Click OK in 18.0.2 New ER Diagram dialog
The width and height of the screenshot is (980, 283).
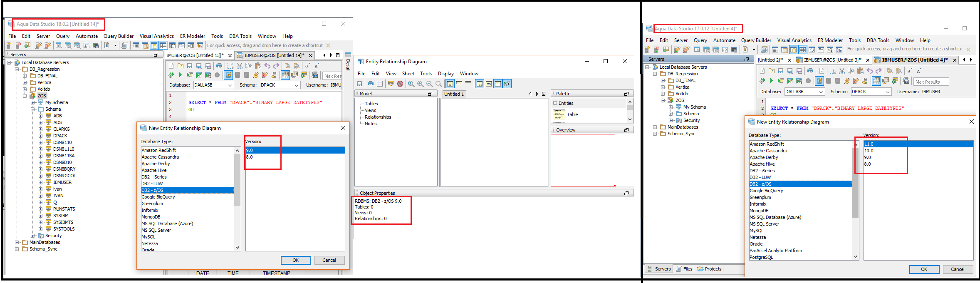point(296,260)
